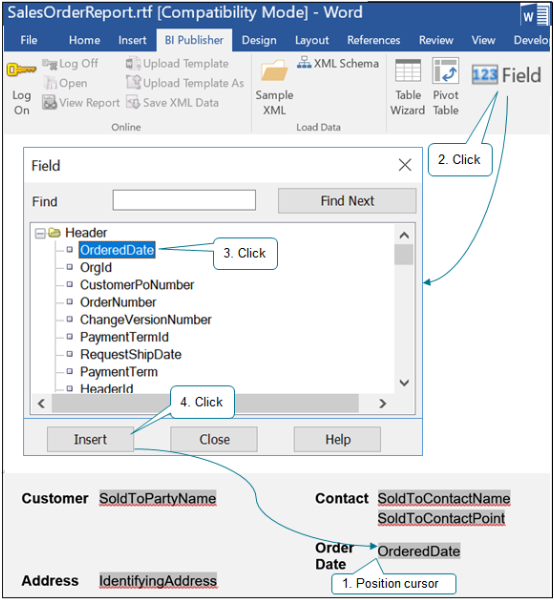This screenshot has height=600, width=554.
Task: Click the IdentifyingAddress field in document
Action: (158, 580)
